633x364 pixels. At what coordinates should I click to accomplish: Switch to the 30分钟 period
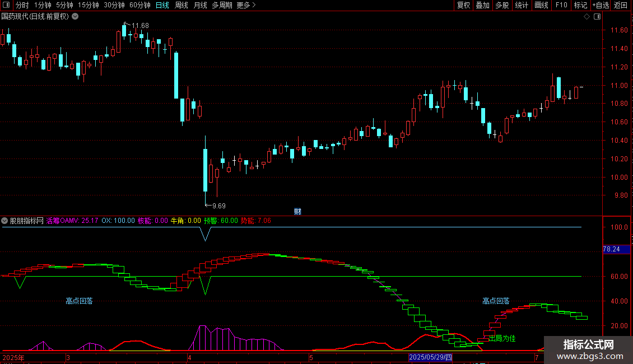(x=114, y=5)
